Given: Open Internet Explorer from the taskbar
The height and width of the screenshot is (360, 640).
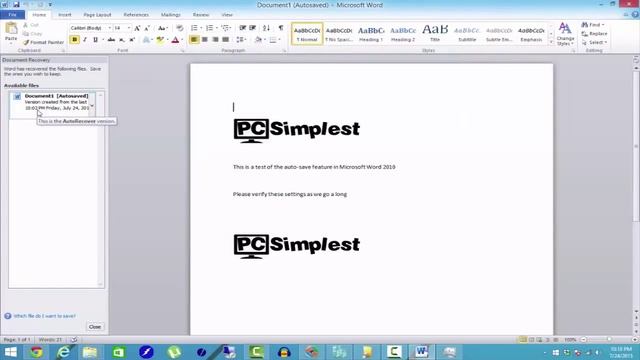Looking at the screenshot, I should tap(64, 352).
